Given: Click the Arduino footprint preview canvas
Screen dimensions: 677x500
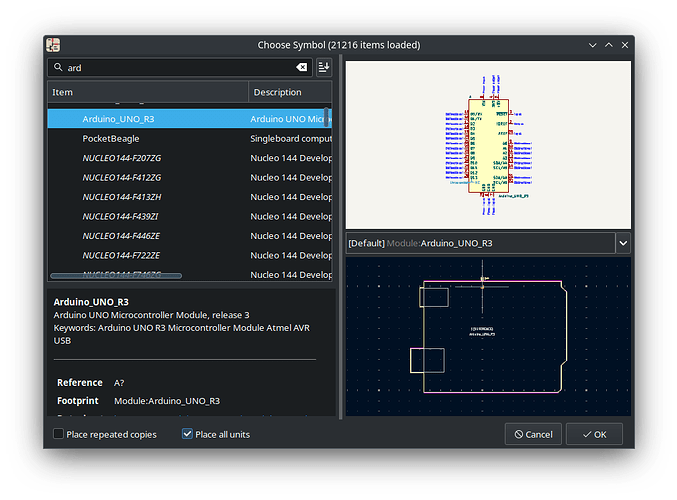Looking at the screenshot, I should point(488,336).
